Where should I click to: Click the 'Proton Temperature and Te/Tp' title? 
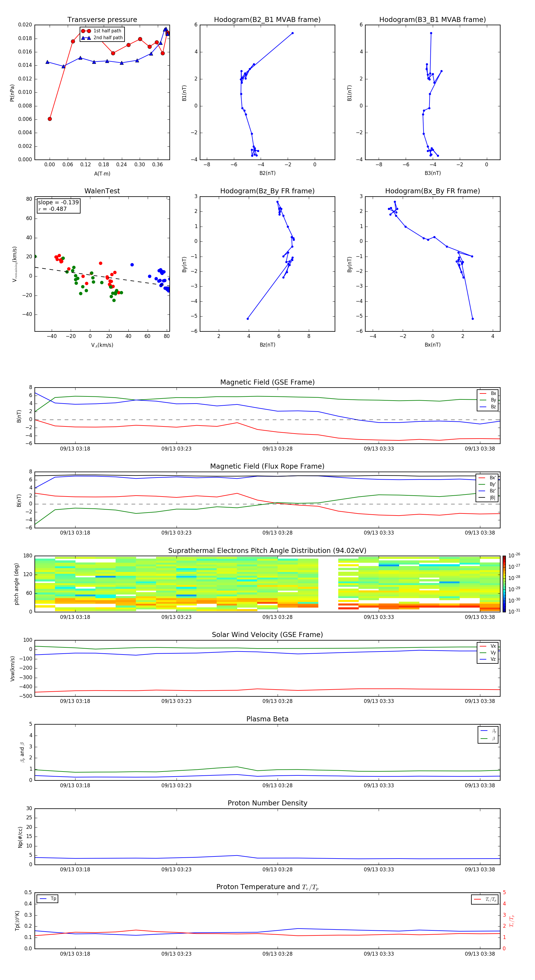267,888
